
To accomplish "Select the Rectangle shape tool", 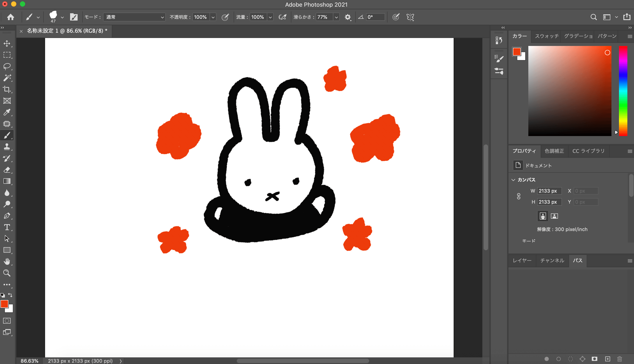I will pyautogui.click(x=7, y=250).
